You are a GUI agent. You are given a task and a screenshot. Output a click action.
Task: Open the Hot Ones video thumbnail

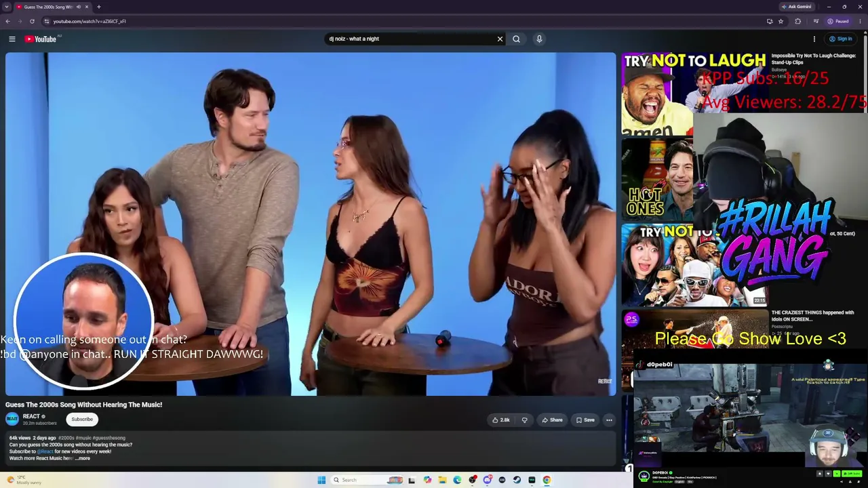pos(656,180)
